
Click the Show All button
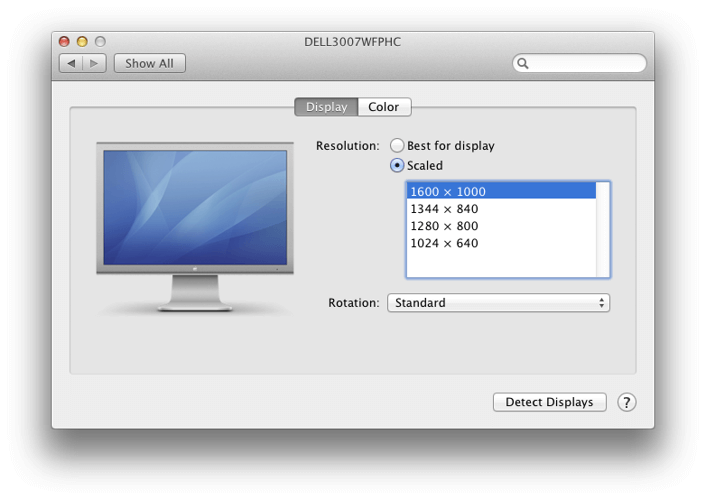point(149,64)
